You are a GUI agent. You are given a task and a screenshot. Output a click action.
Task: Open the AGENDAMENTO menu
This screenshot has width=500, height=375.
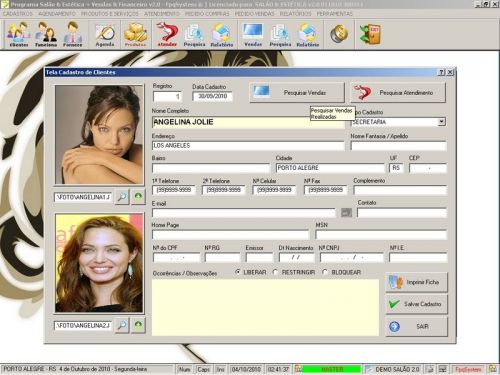pyautogui.click(x=57, y=14)
